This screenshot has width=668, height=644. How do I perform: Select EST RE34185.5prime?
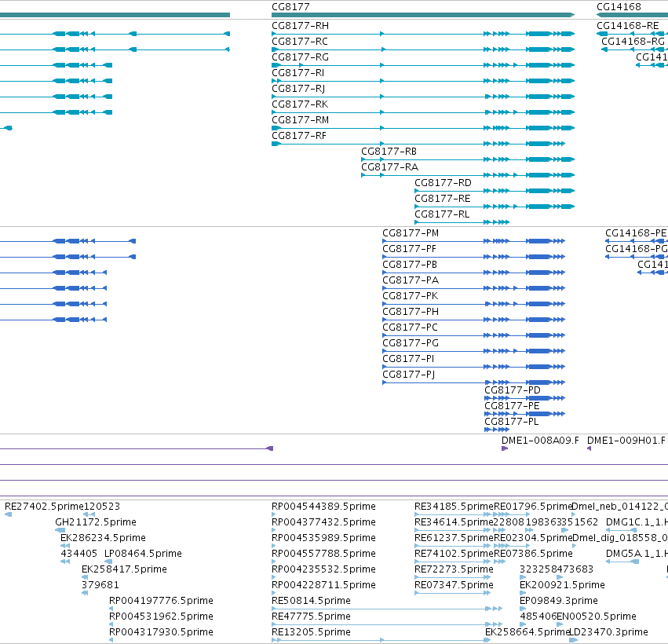coord(454,507)
